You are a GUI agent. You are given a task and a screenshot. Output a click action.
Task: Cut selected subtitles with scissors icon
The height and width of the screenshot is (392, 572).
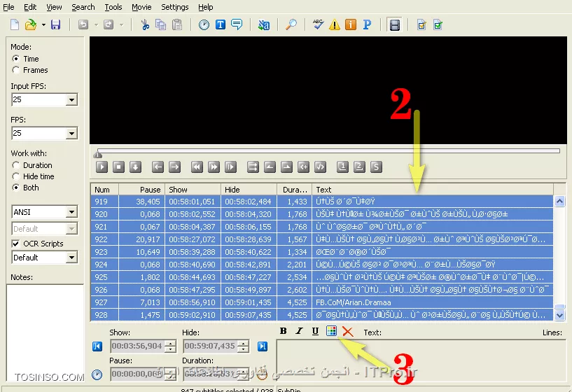pyautogui.click(x=145, y=24)
